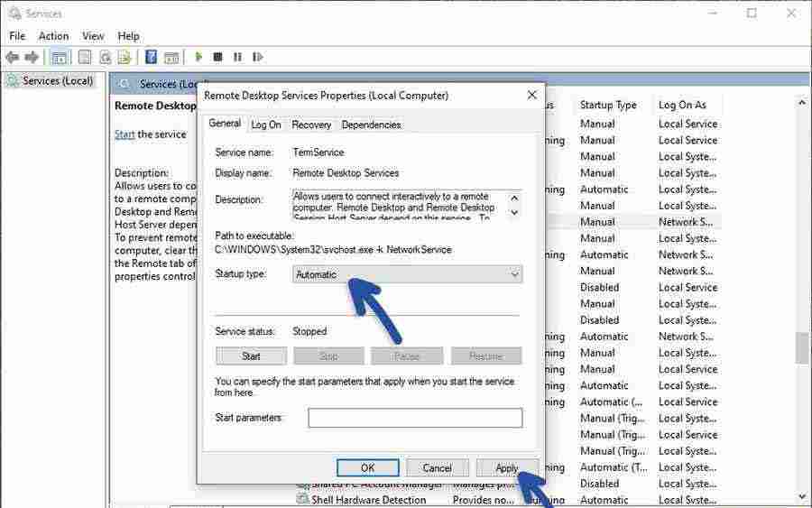Click the Provides no... description cell
812x508 pixels.
pos(484,500)
